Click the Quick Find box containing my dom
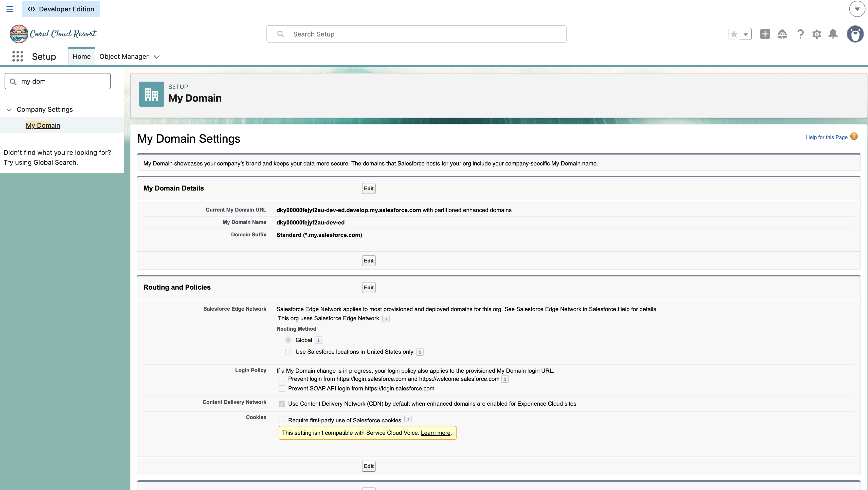The width and height of the screenshot is (868, 490). point(58,82)
